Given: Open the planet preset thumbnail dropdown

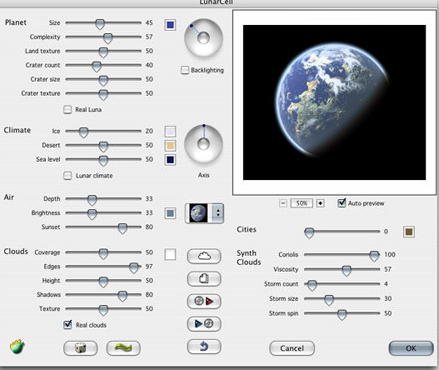Looking at the screenshot, I should 204,213.
